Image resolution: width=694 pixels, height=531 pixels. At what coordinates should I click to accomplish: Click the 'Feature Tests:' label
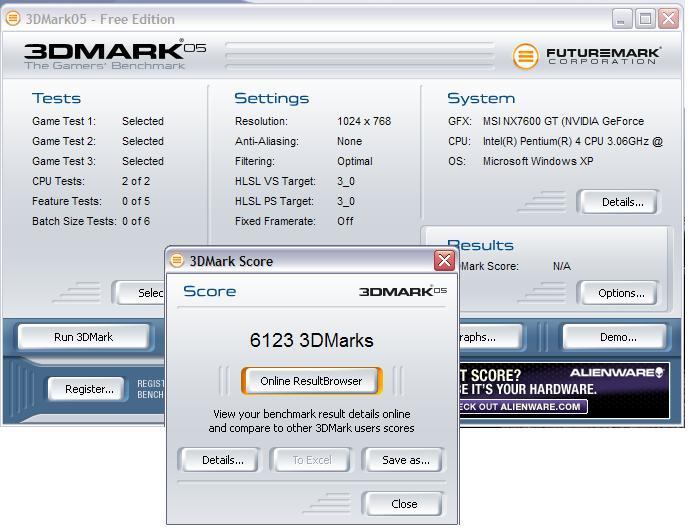tap(67, 201)
